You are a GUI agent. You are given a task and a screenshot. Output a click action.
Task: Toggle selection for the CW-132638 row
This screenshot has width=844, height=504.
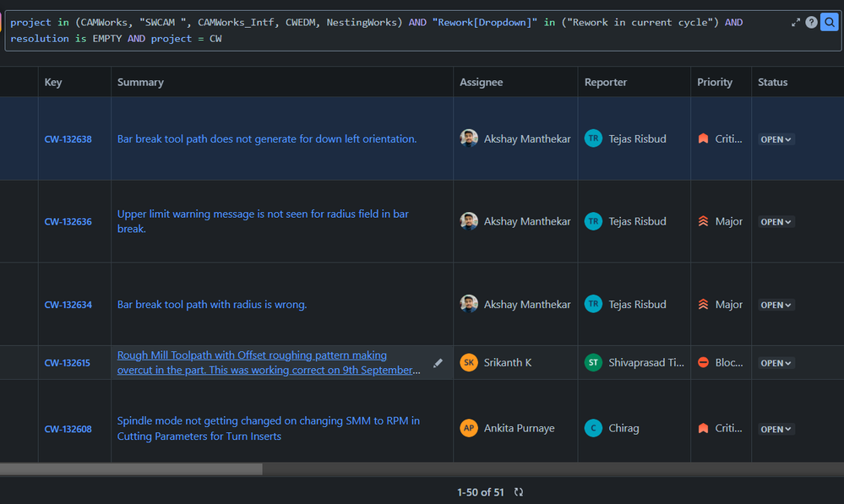tap(19, 138)
